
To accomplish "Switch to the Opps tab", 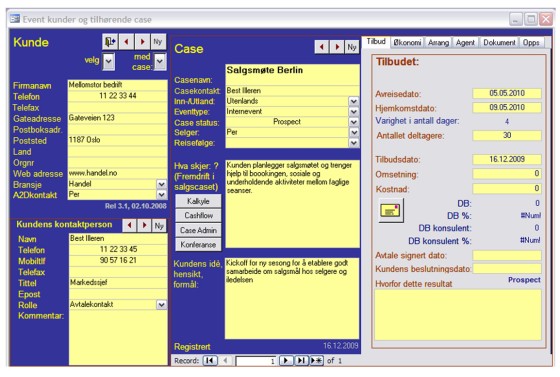I will 531,42.
